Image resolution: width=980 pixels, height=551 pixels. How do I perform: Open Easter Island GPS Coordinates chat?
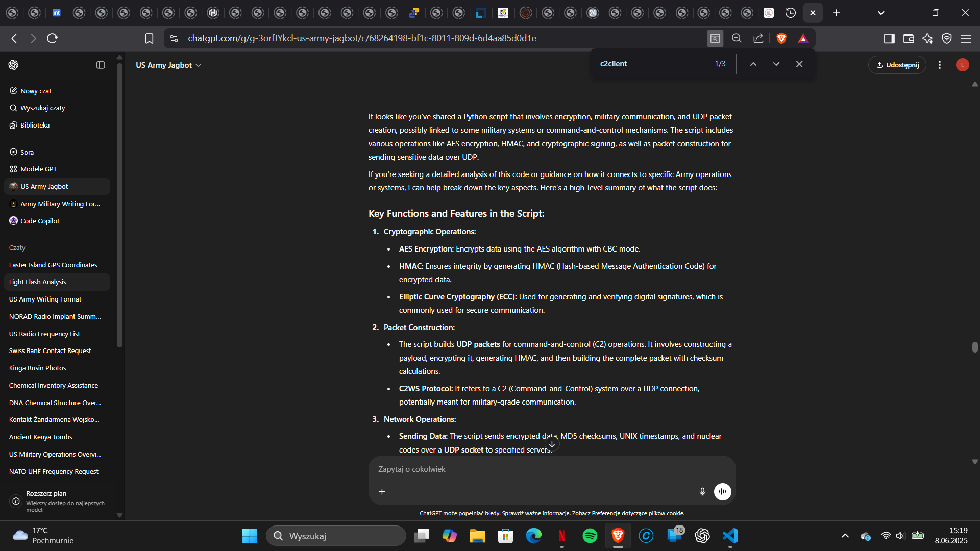(x=57, y=265)
